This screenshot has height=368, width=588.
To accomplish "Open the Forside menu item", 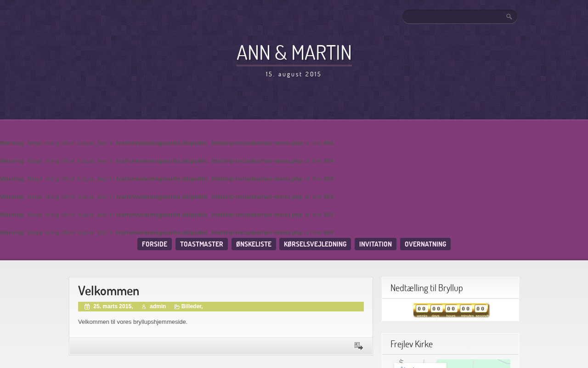I will [x=154, y=244].
